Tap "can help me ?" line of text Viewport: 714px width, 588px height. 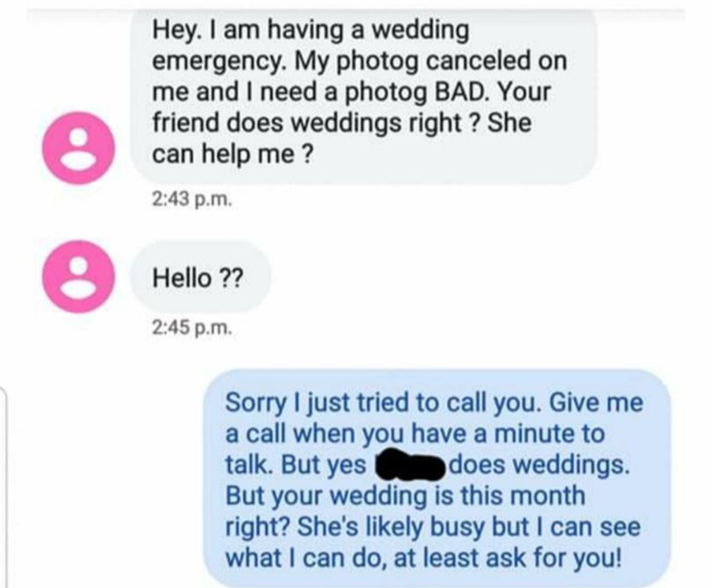(232, 154)
